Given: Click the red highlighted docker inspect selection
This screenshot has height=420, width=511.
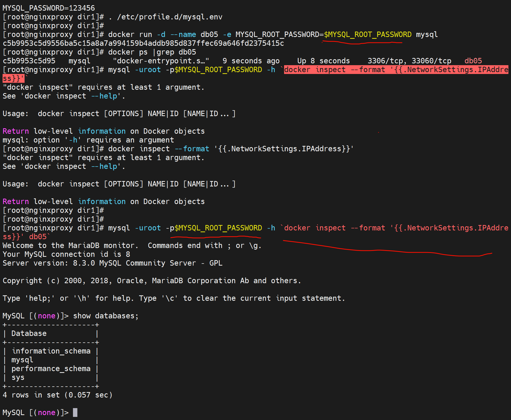Looking at the screenshot, I should 396,70.
